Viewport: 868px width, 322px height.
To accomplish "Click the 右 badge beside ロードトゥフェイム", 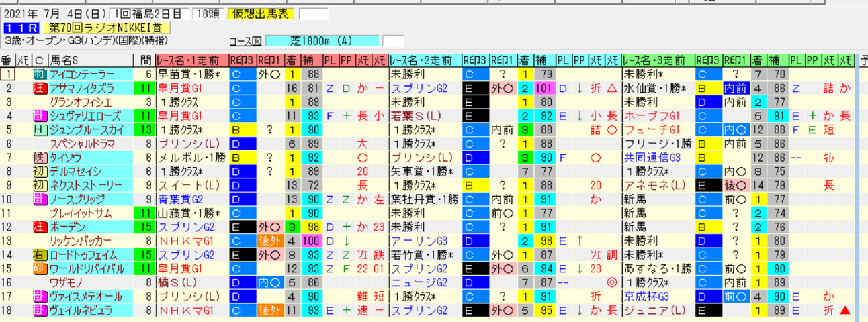I will (40, 254).
